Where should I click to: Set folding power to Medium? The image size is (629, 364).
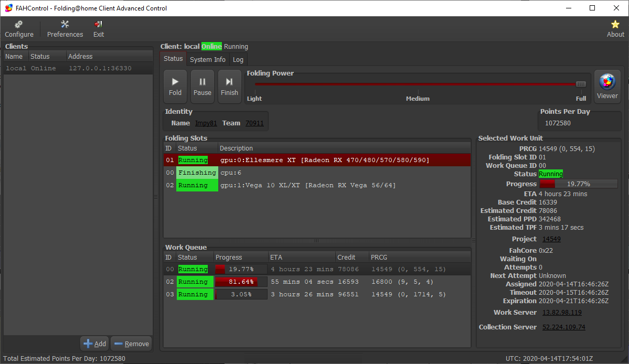pyautogui.click(x=418, y=99)
